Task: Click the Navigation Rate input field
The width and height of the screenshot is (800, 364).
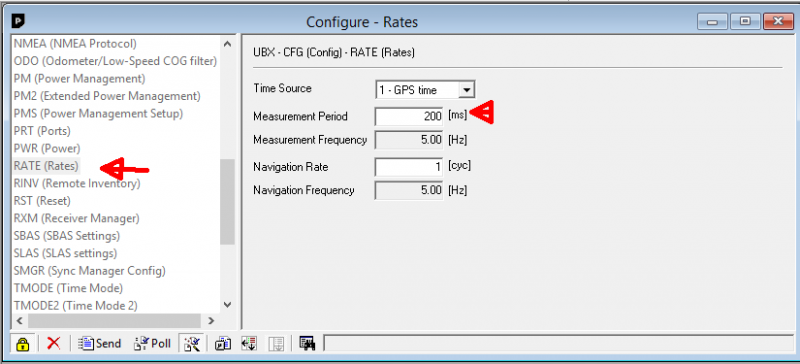Action: point(409,166)
